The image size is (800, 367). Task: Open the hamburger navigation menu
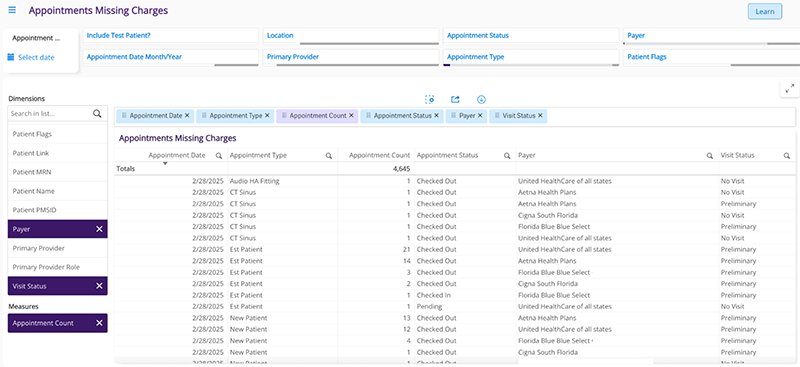pyautogui.click(x=12, y=10)
